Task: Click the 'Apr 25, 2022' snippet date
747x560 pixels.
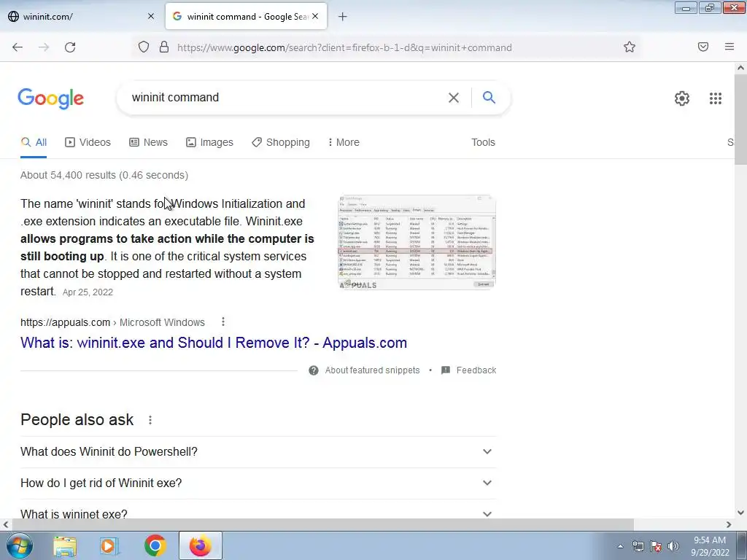Action: click(88, 292)
